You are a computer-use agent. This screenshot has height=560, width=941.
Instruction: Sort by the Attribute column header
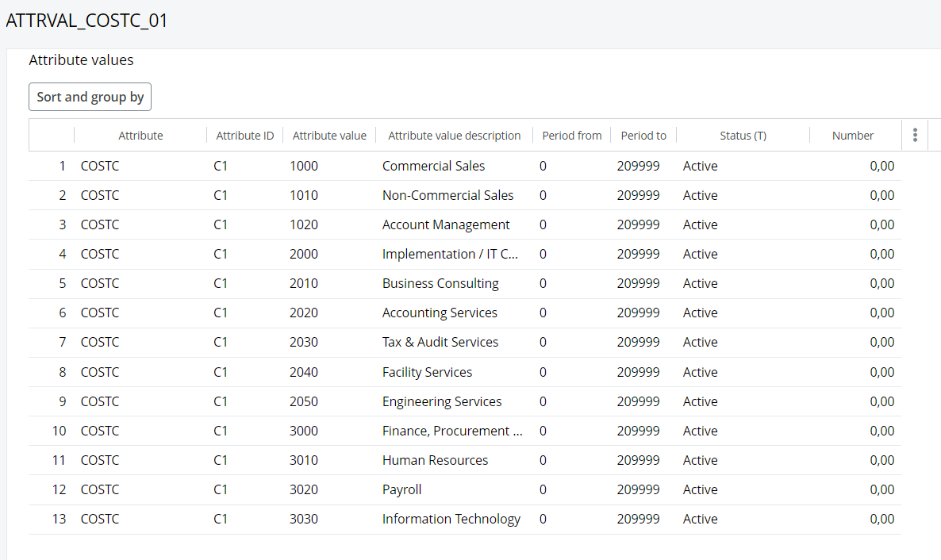pos(140,136)
